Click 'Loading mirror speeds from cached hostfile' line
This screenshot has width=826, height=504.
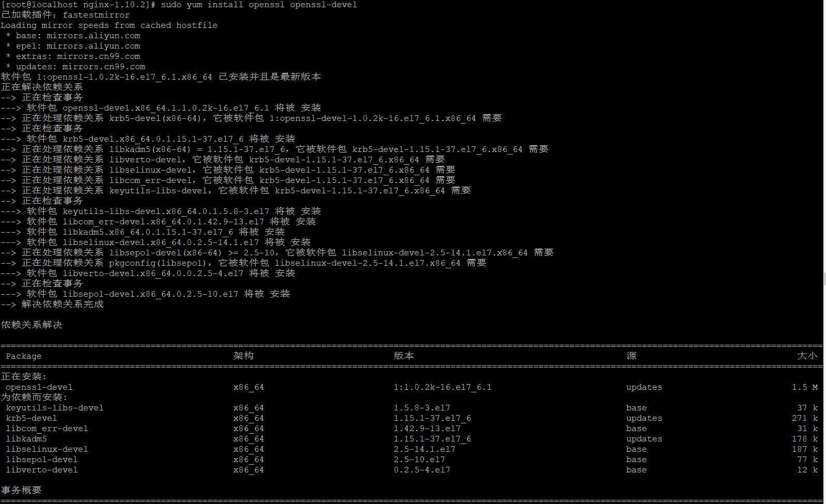tap(109, 25)
